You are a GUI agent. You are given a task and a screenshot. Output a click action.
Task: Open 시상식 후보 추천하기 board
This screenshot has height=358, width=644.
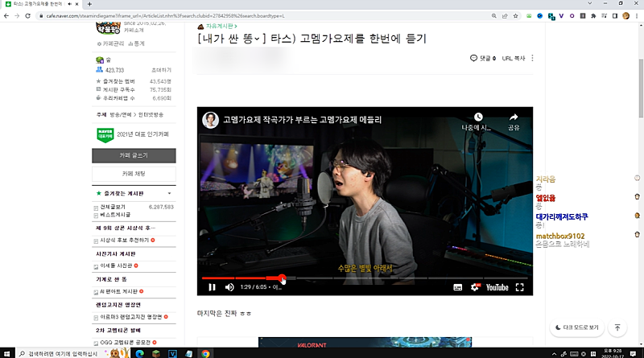[125, 241]
